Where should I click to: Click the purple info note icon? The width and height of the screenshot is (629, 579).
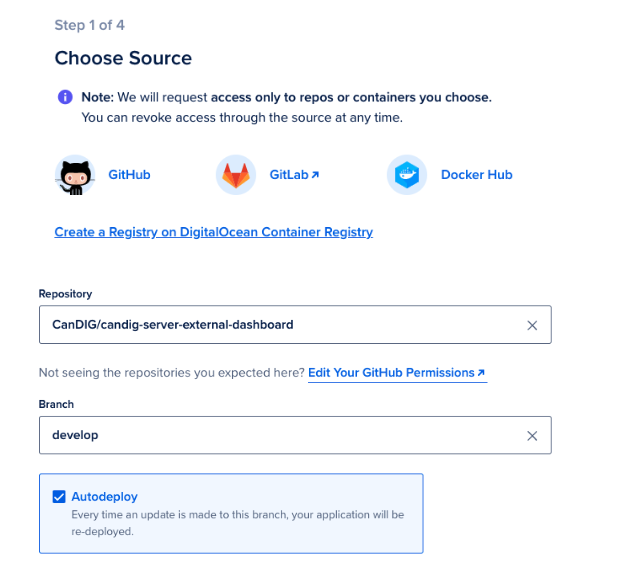coord(65,97)
